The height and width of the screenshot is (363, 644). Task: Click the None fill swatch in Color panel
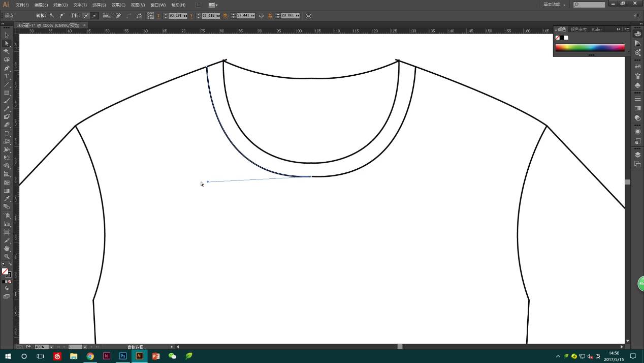coord(558,38)
